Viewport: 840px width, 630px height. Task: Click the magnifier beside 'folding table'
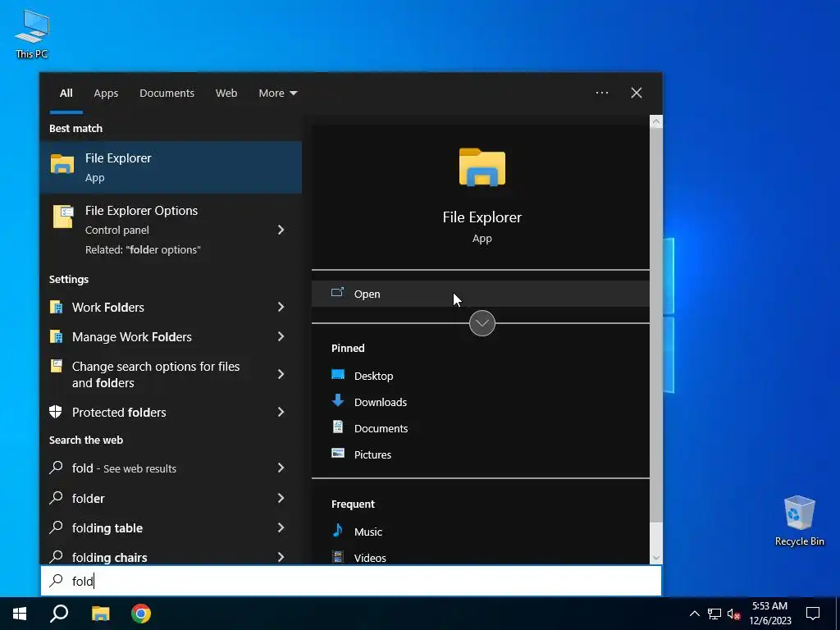tap(57, 527)
